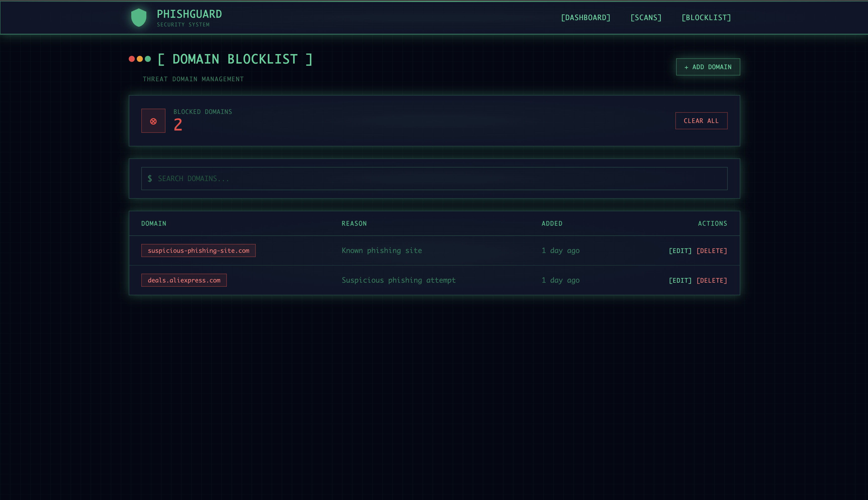This screenshot has width=868, height=500.
Task: Click the red blocked-domains X icon
Action: point(153,121)
